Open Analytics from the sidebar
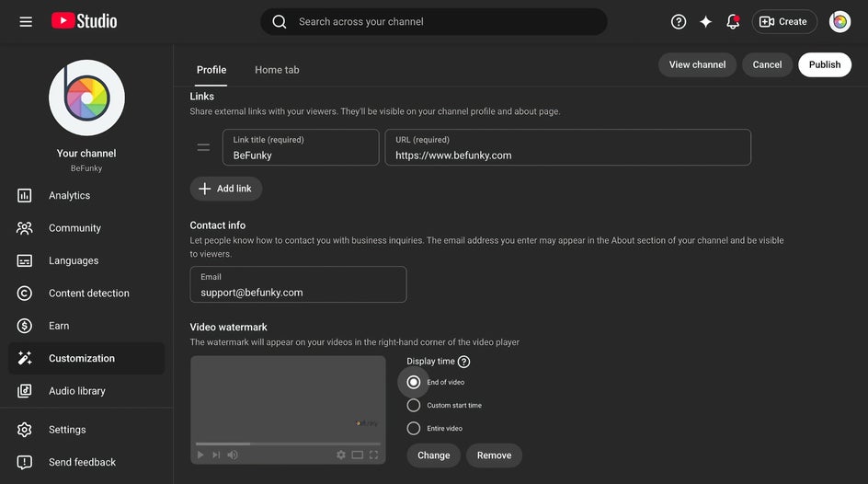 tap(69, 195)
